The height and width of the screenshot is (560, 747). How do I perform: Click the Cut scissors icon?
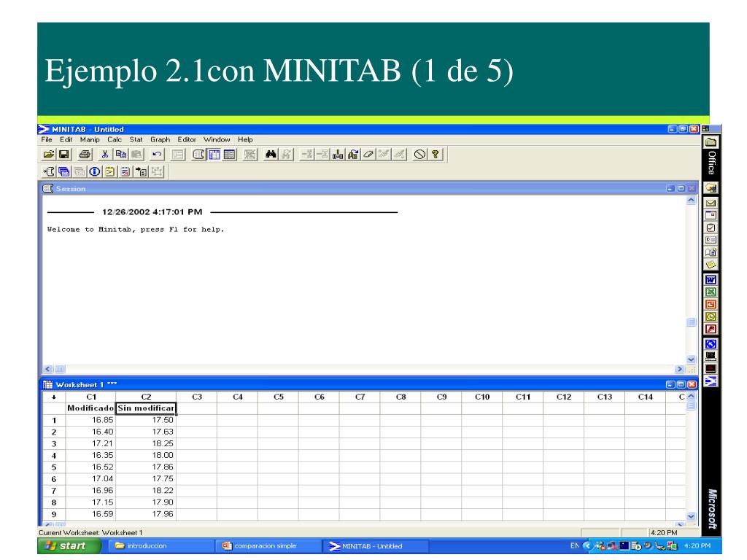[105, 155]
